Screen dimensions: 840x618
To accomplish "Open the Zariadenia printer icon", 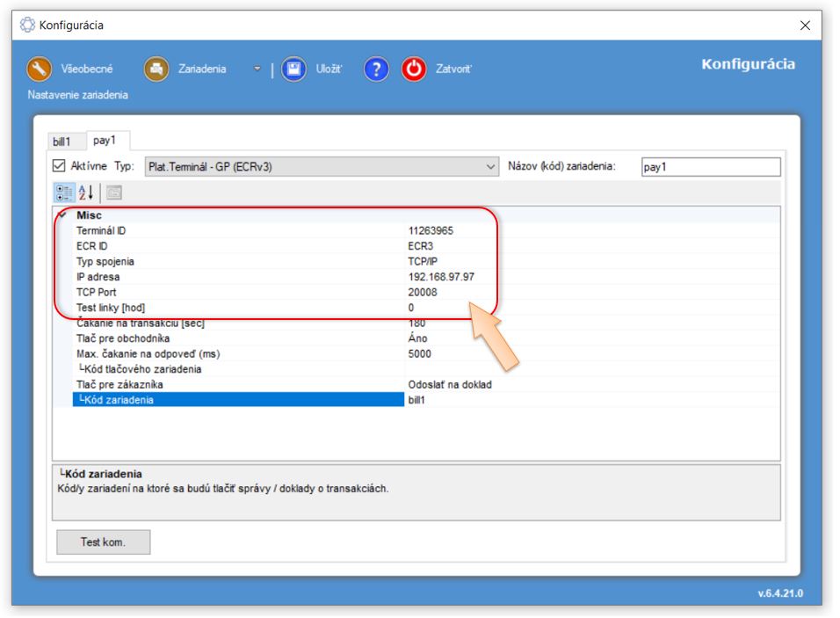I will click(156, 69).
